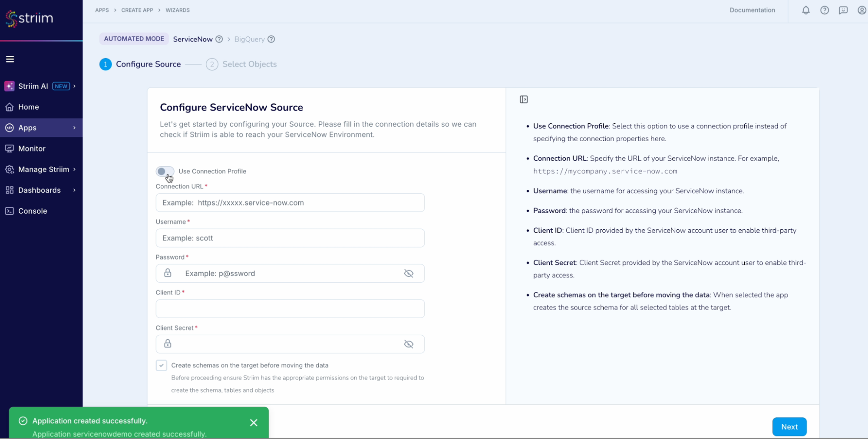Click the Username input field
Screen dimensions: 868x439
click(x=290, y=238)
